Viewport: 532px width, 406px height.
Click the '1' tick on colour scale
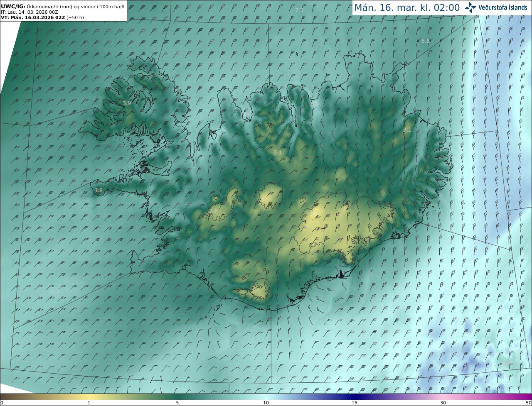click(89, 403)
